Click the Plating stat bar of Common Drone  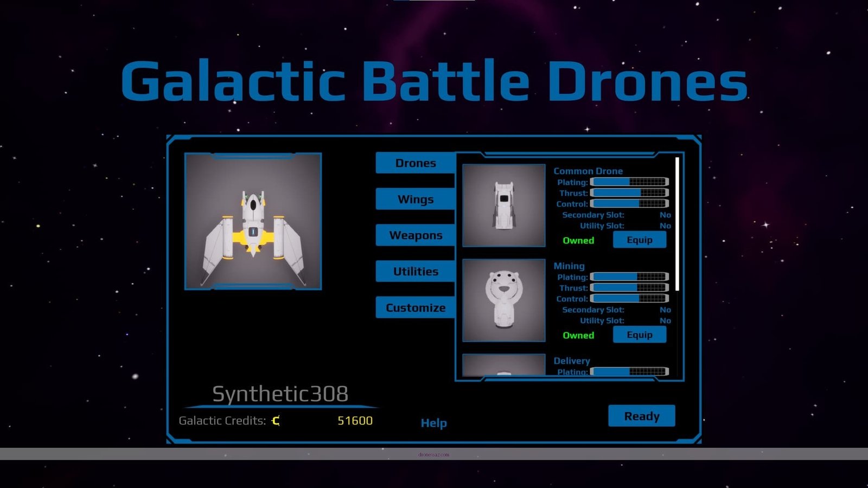(x=629, y=182)
